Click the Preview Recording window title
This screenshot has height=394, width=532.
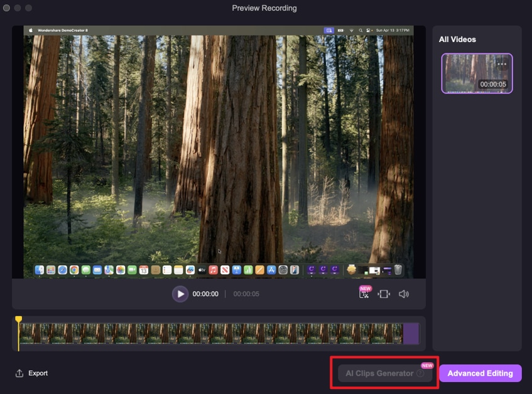264,8
